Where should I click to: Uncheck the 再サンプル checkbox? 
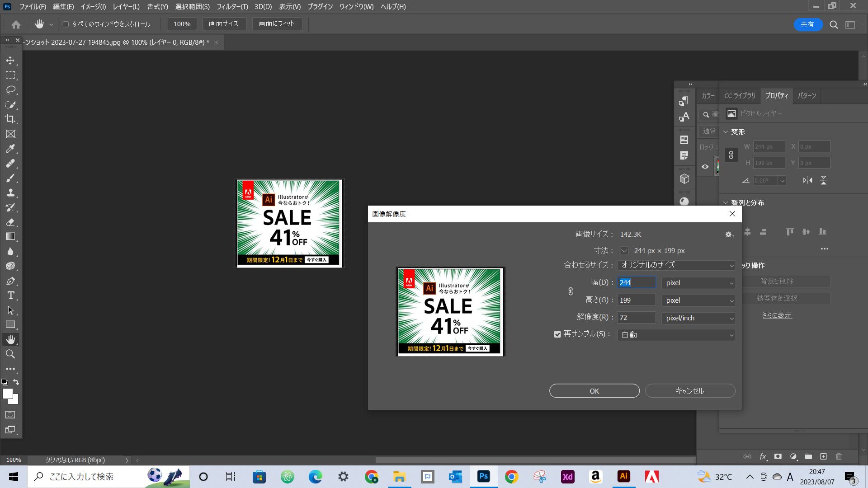click(557, 334)
